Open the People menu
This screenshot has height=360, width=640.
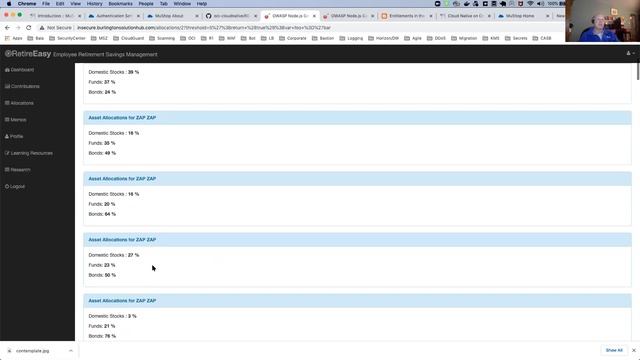[x=146, y=4]
